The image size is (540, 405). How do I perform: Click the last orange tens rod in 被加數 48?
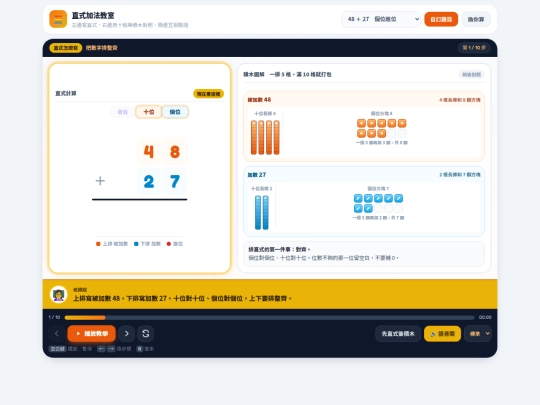tap(277, 137)
